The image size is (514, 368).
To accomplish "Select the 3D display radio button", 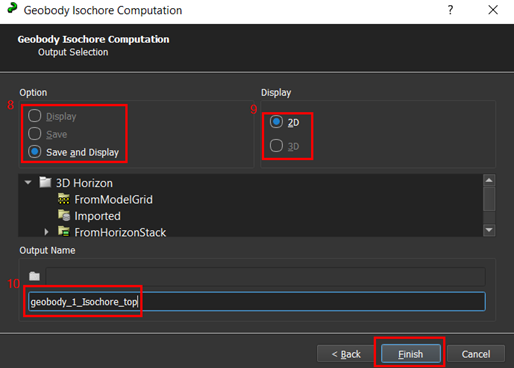I will (x=276, y=146).
